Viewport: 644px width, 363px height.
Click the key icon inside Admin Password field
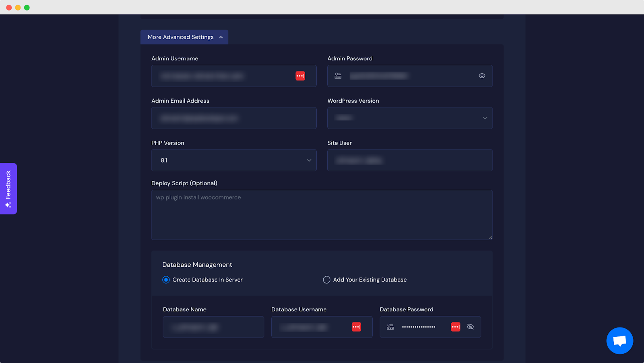tap(338, 76)
